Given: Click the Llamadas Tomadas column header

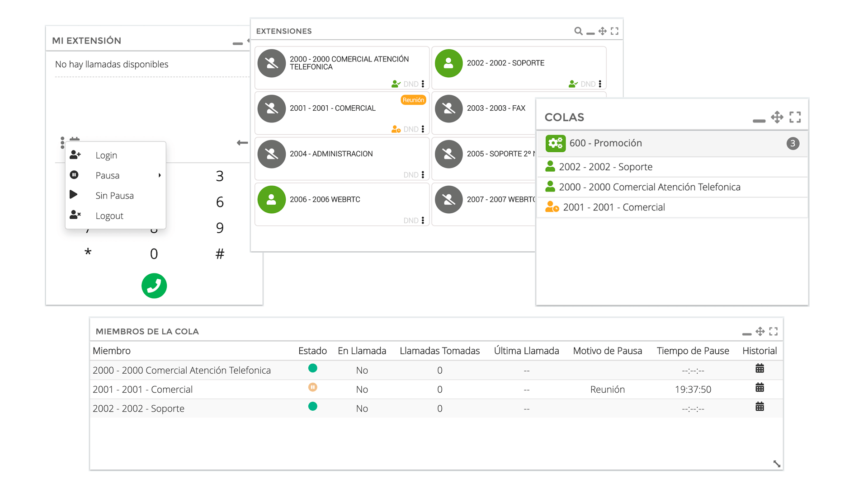Looking at the screenshot, I should [440, 351].
